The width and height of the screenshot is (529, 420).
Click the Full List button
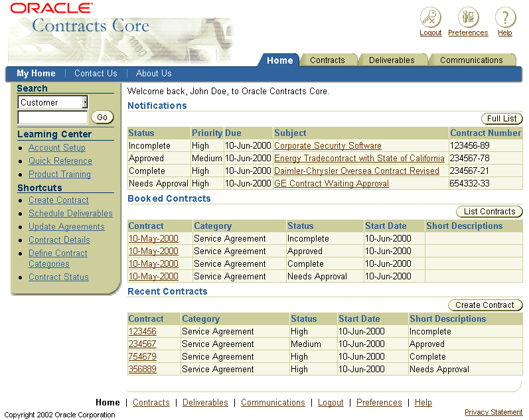pos(502,118)
